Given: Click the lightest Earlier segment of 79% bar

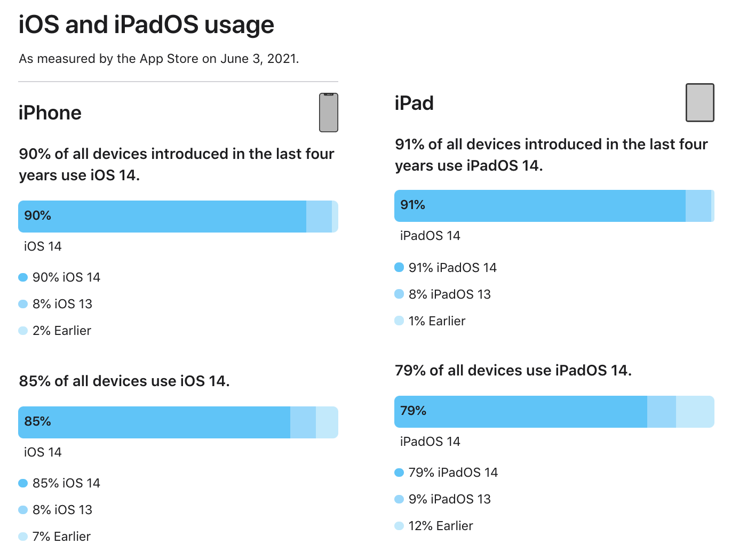Looking at the screenshot, I should pyautogui.click(x=695, y=412).
